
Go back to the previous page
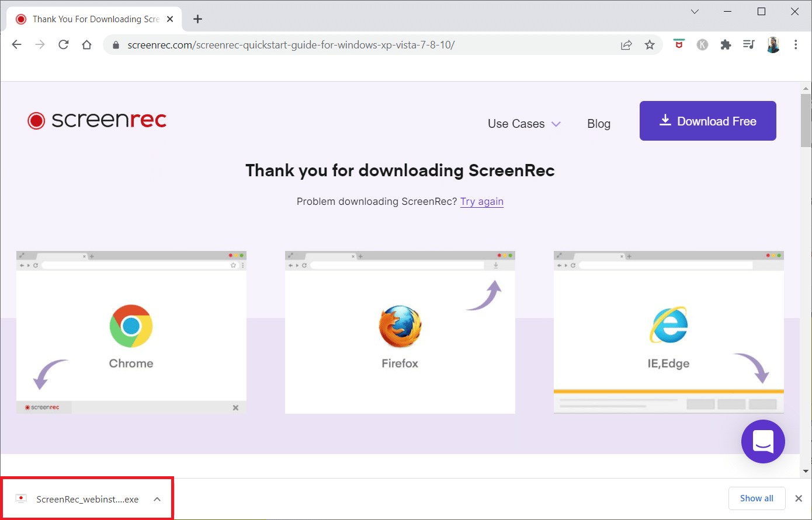(16, 45)
